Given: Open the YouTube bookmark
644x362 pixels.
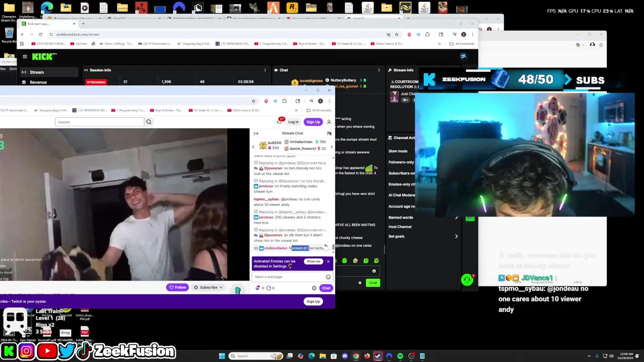Looking at the screenshot, I should 79,44.
